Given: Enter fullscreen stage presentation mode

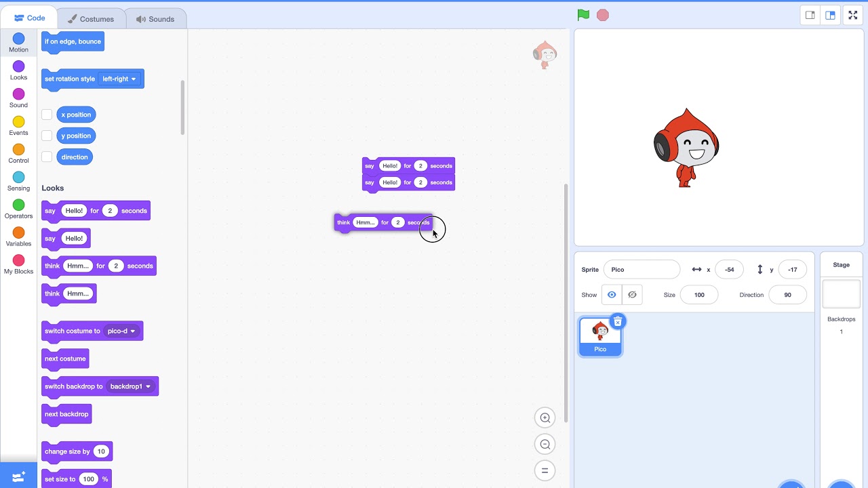Looking at the screenshot, I should click(x=852, y=14).
